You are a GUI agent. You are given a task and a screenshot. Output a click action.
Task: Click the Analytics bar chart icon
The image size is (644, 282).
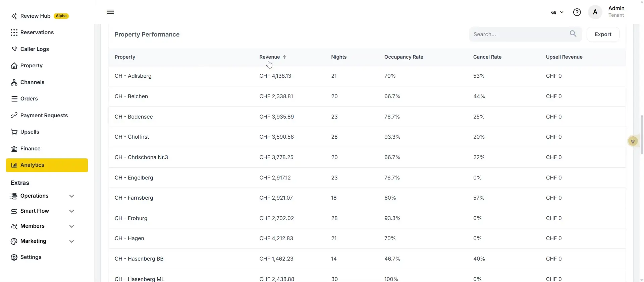click(14, 165)
